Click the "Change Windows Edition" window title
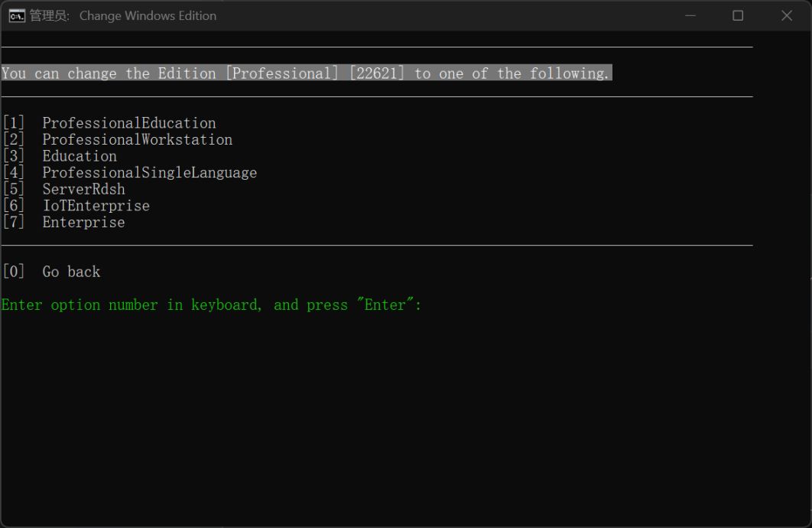This screenshot has width=812, height=528. point(148,15)
